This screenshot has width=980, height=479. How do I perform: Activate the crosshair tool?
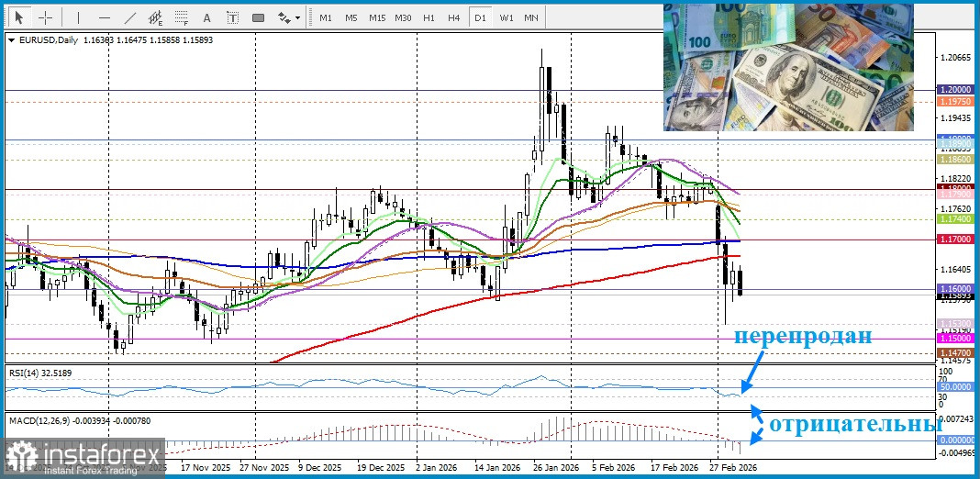(x=45, y=17)
